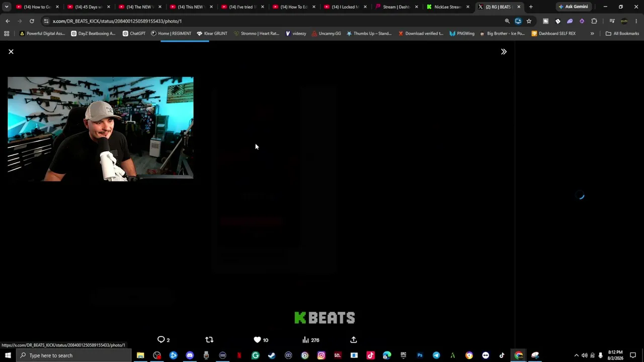Open File Explorer from the taskbar
Image resolution: width=644 pixels, height=362 pixels.
pos(140,355)
